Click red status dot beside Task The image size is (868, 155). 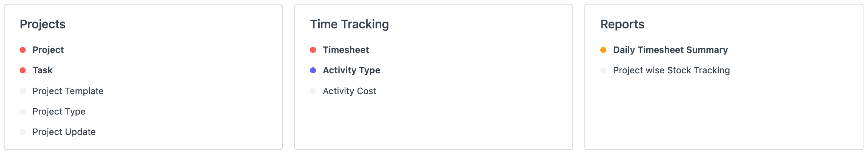point(23,70)
